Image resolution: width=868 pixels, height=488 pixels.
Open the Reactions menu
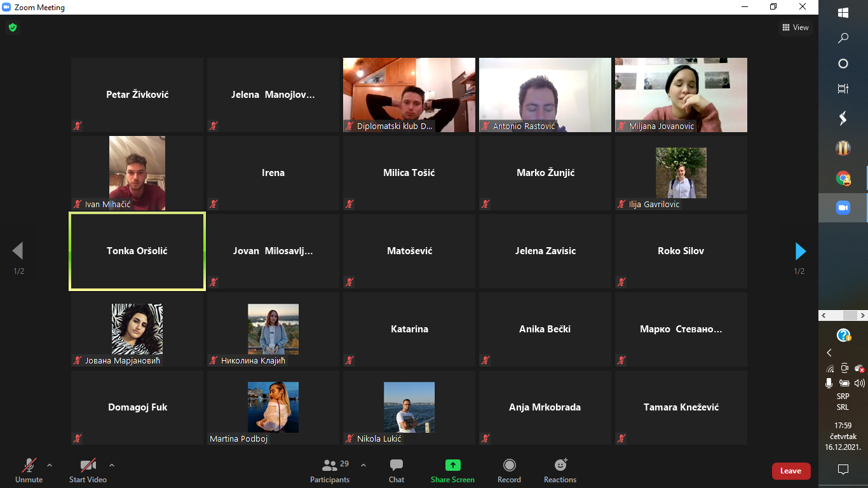coord(560,471)
